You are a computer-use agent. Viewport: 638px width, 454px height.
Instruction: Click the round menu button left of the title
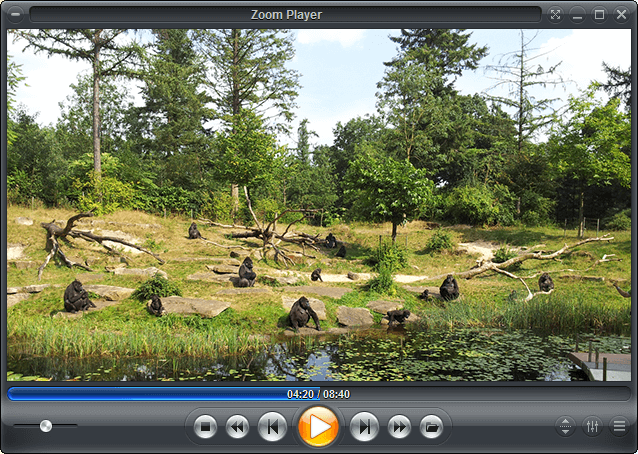coord(15,15)
